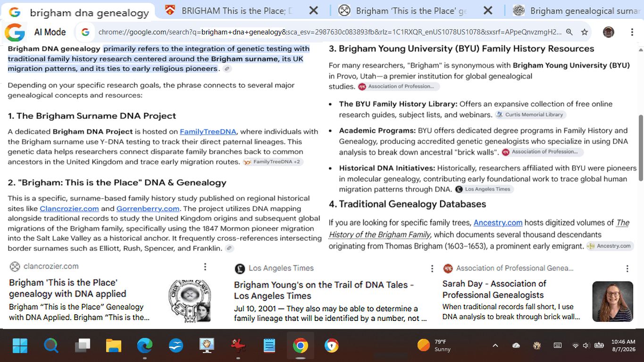Open the source chip after 'brick walls'
The height and width of the screenshot is (362, 644).
tap(543, 152)
